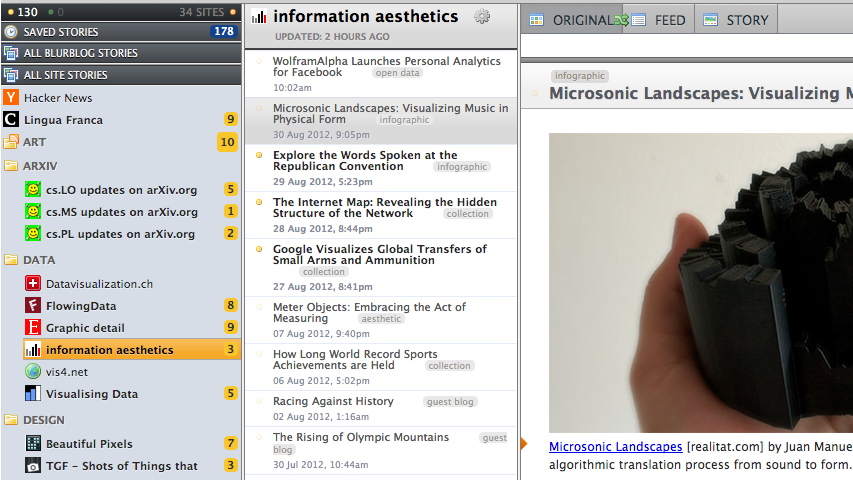Collapse the DESIGN folder
Screen dimensions: 853x480
(x=11, y=420)
